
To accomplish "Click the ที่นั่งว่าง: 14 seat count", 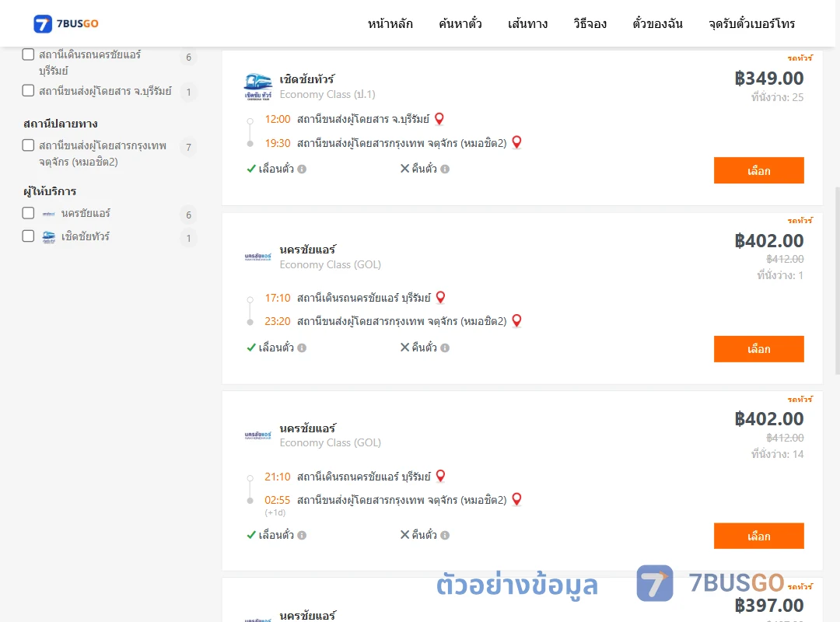I will 777,454.
